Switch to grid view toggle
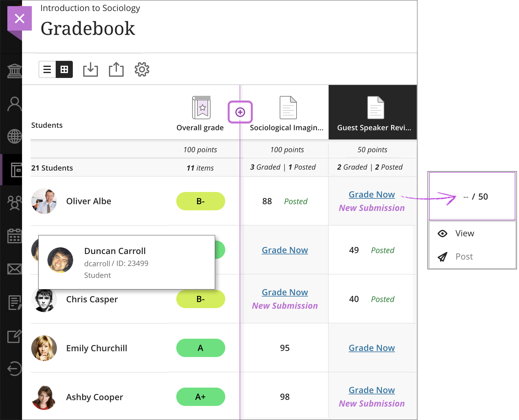519x420 pixels. pyautogui.click(x=64, y=69)
